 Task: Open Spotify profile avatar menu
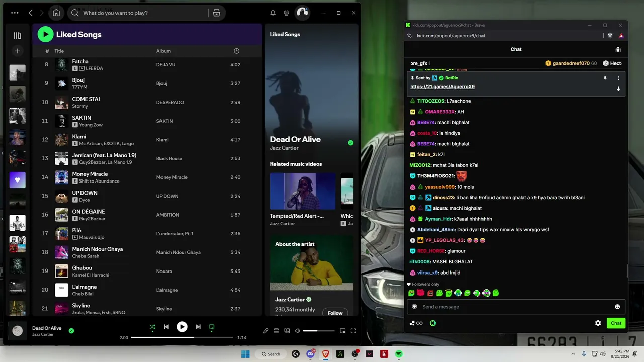(302, 13)
